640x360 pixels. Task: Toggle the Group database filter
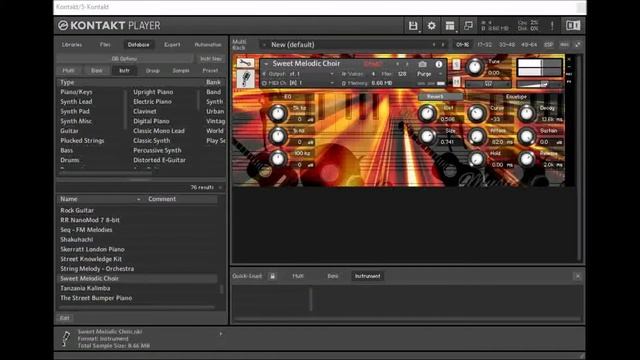(152, 70)
